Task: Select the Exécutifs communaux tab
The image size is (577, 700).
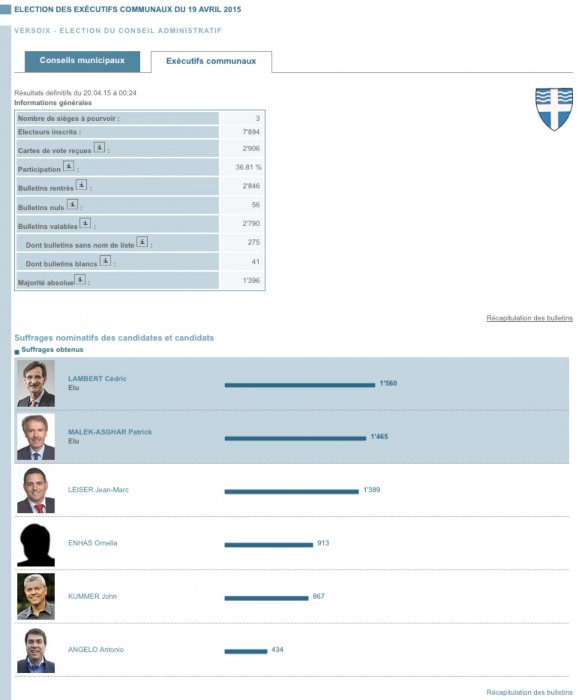Action: [211, 62]
